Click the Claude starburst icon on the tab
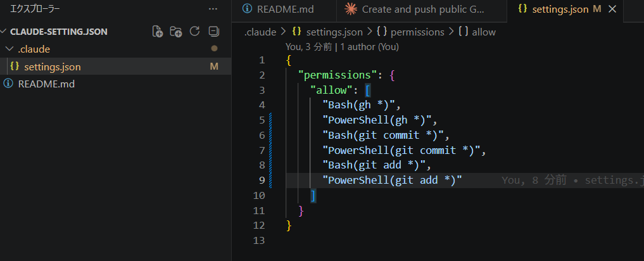Screen dimensions: 644x261 point(350,9)
